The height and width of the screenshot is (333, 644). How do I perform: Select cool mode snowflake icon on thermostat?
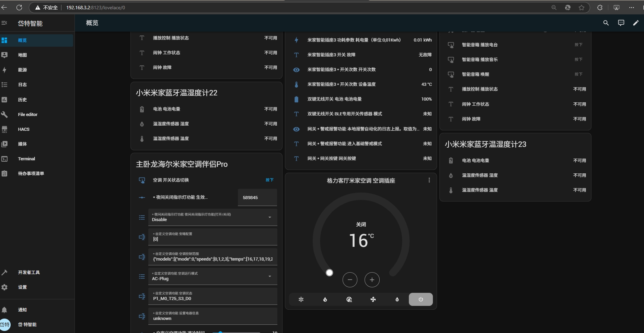(301, 299)
